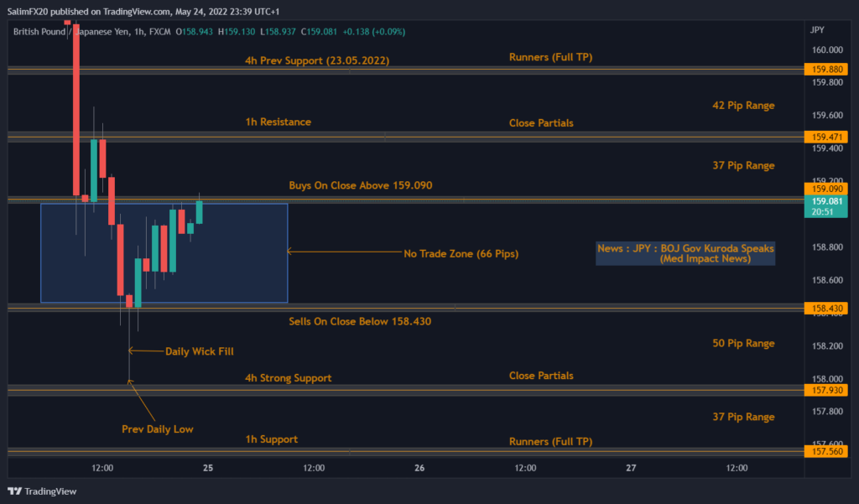This screenshot has width=859, height=504.
Task: Select the BOJ Gov Kuroda Speaks news note
Action: [x=685, y=253]
